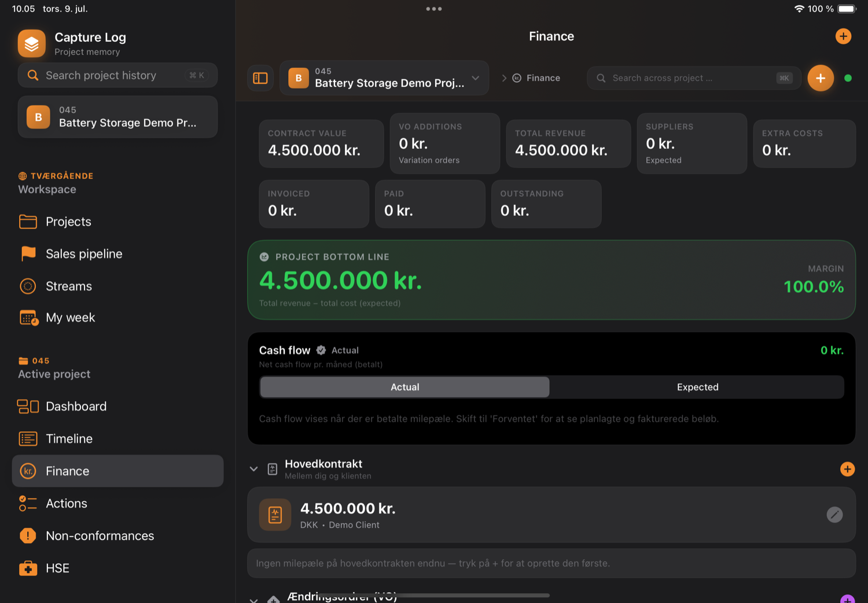Screen dimensions: 868x603
Task: Toggle the sidebar panel button
Action: 260,78
